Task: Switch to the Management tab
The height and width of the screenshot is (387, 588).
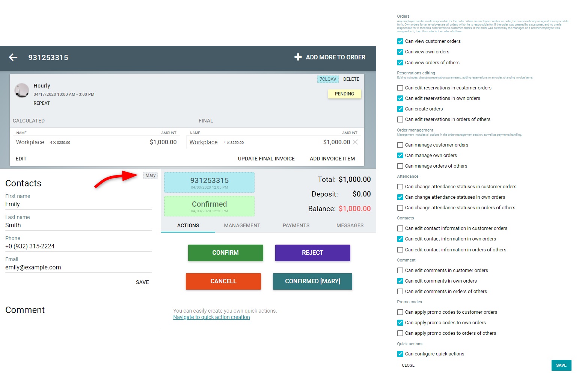Action: (x=242, y=225)
